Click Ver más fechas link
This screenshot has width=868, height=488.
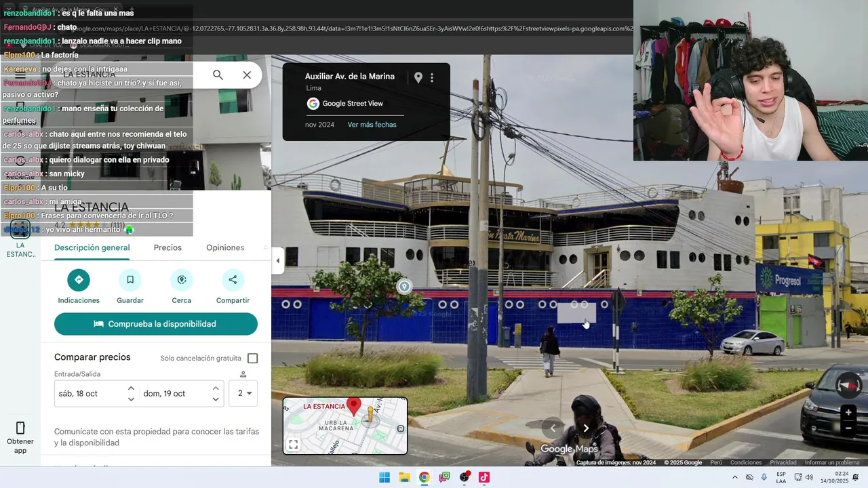[x=372, y=125]
